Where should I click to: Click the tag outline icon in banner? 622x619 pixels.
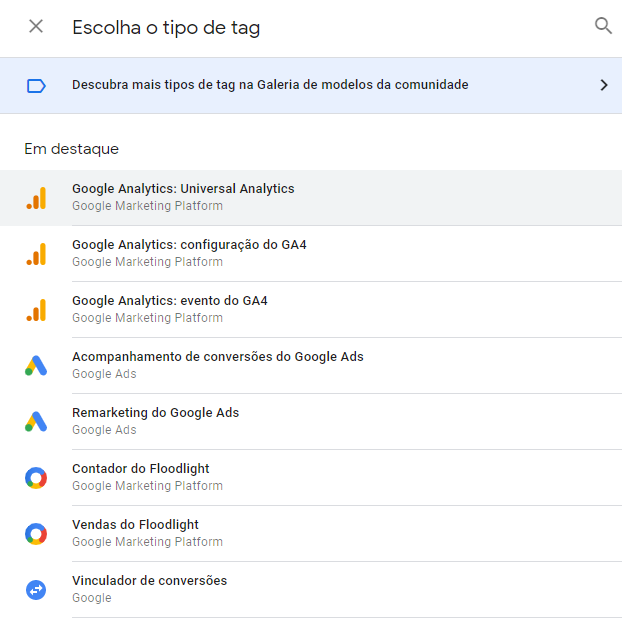[36, 85]
